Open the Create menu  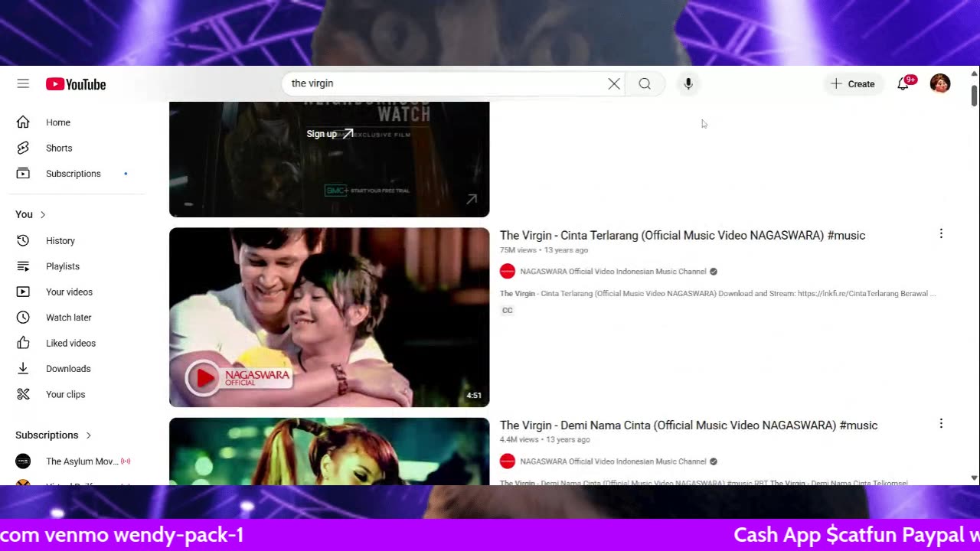pos(853,84)
